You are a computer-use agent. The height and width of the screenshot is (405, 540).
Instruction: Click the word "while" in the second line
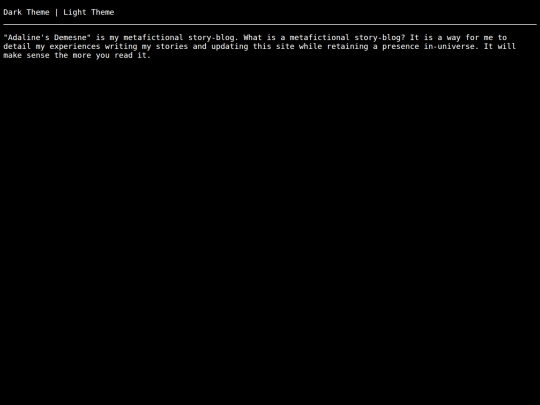[x=310, y=46]
